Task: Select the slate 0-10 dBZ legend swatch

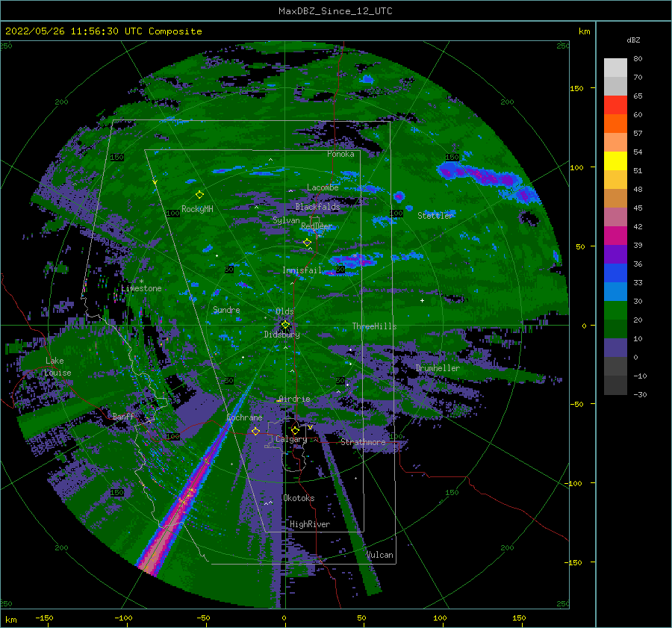Action: (615, 348)
